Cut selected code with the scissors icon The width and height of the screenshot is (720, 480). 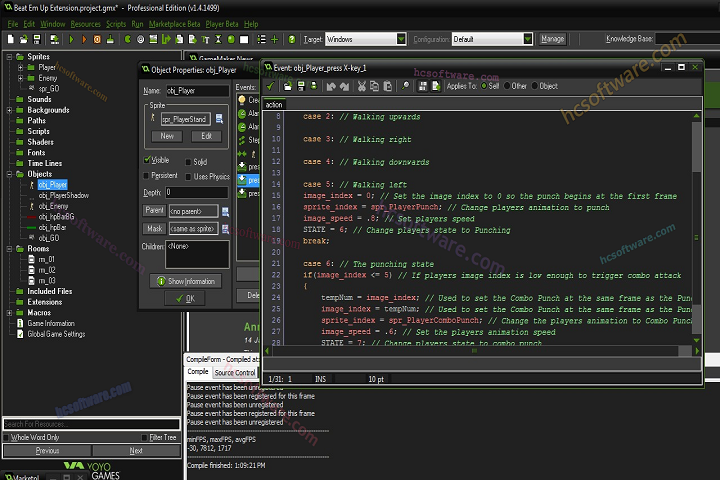362,86
